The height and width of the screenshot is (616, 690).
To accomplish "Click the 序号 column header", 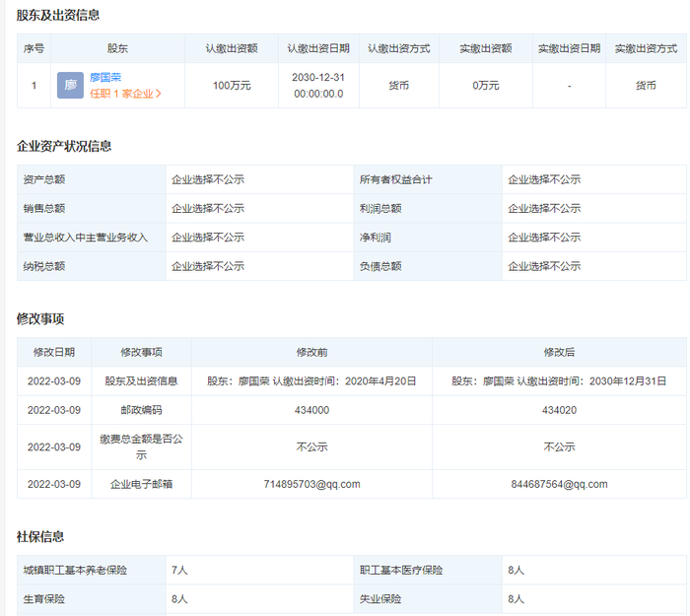I will [34, 48].
